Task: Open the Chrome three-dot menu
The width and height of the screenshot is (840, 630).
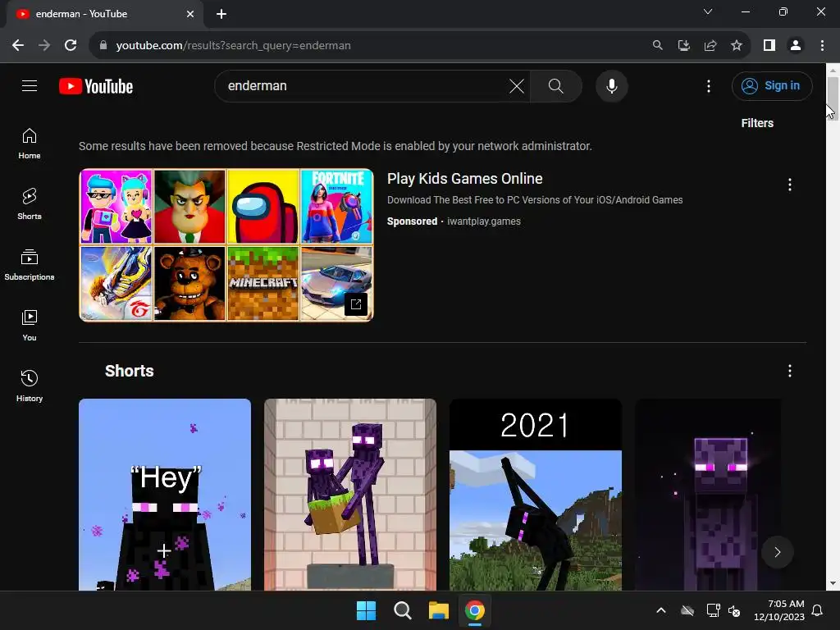Action: pyautogui.click(x=822, y=46)
